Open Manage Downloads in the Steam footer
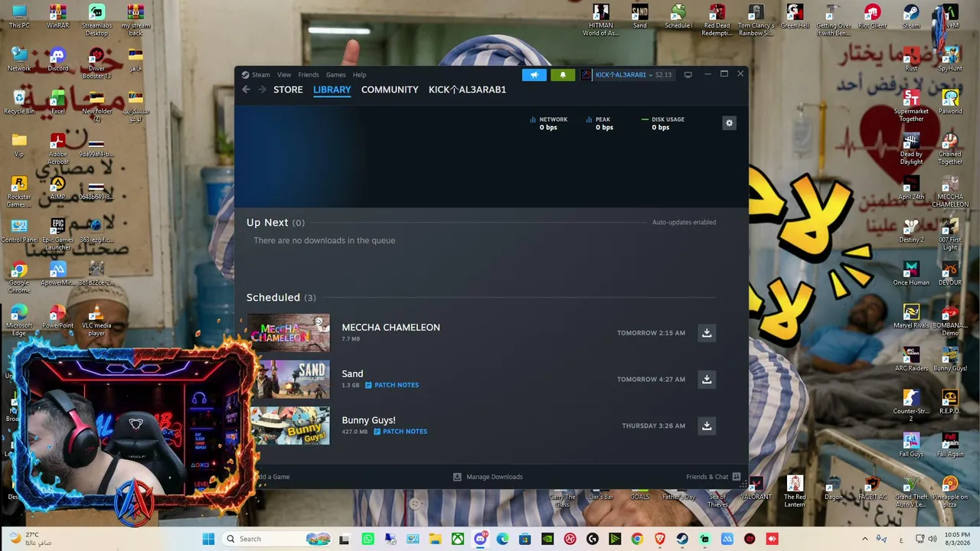Screen dimensions: 980x551 pos(488,477)
